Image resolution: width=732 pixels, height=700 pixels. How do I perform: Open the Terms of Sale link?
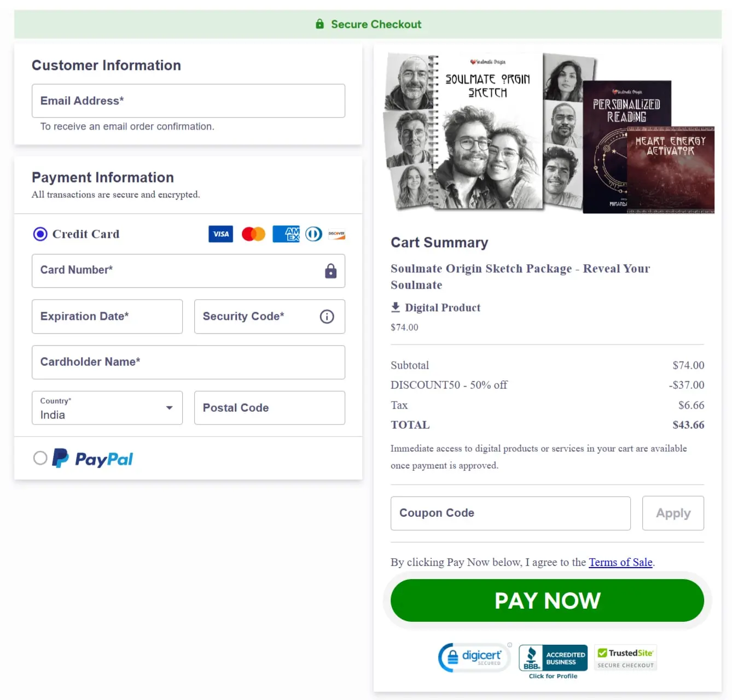620,562
